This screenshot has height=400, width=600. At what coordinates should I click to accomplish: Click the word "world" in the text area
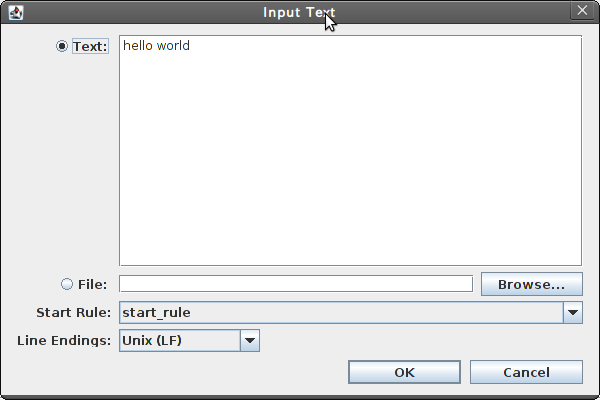click(x=173, y=46)
